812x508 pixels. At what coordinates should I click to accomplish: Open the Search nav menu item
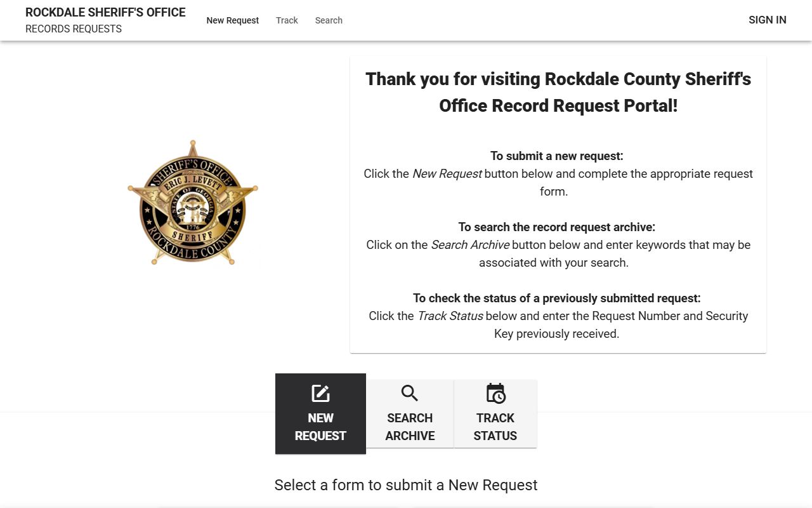pos(329,20)
